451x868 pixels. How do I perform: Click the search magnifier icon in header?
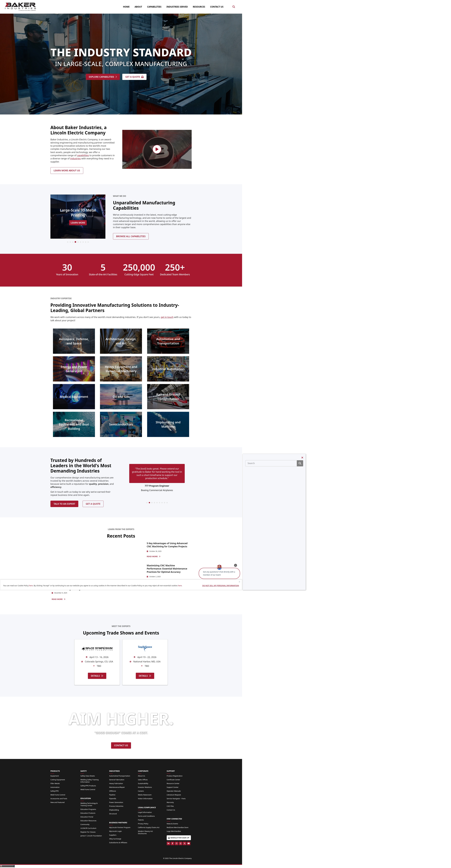[x=234, y=7]
